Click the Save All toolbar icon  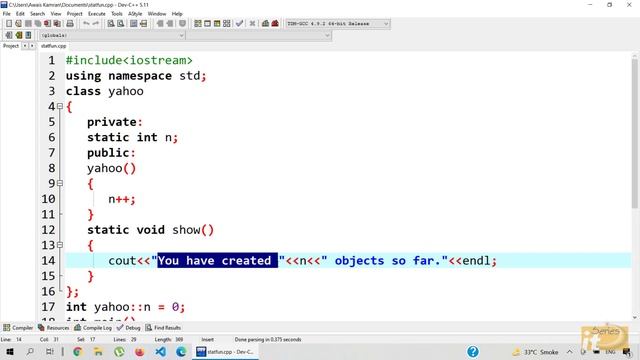[38, 24]
